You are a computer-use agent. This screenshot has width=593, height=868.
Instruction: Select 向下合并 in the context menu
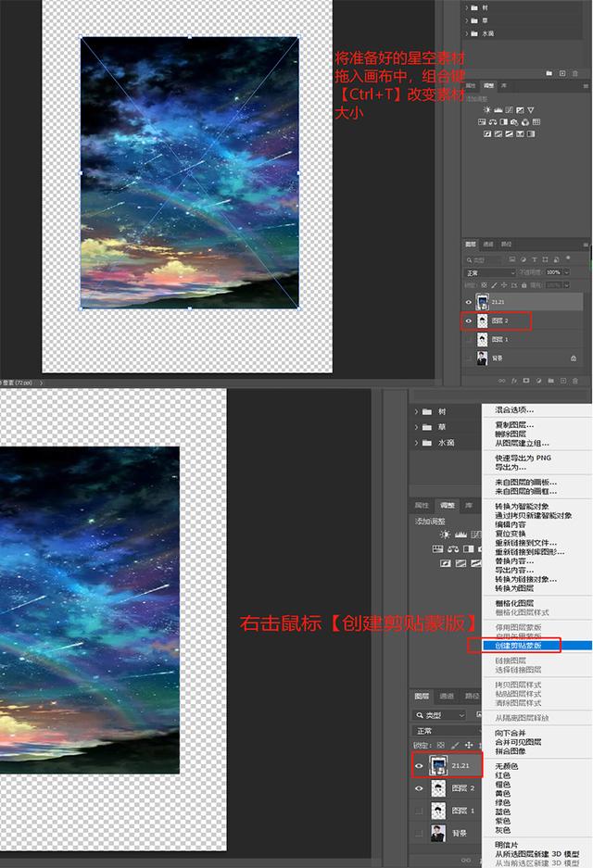510,733
